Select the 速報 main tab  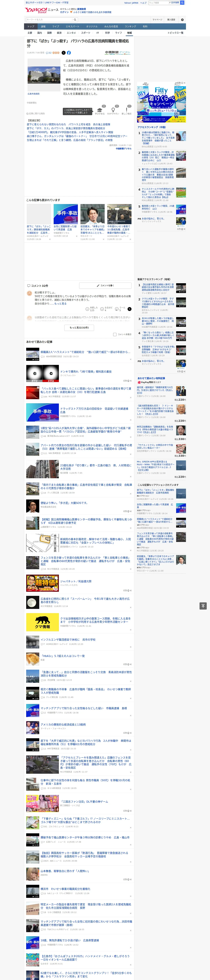coord(43,26)
